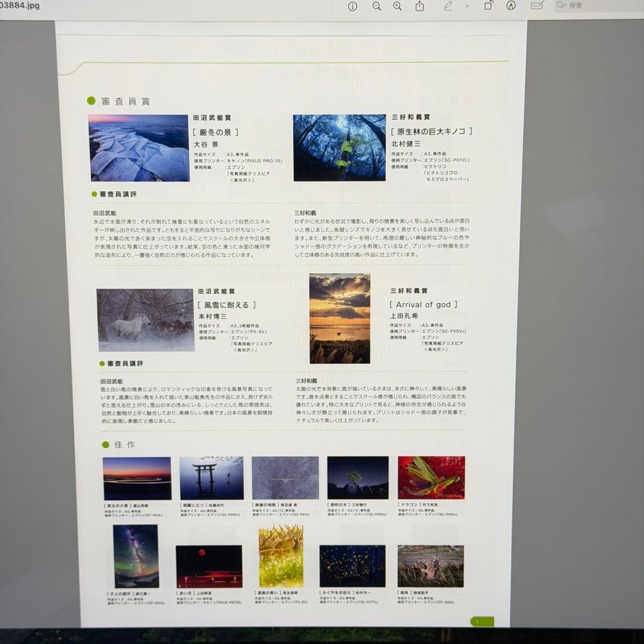Expand the highlight pen options chevron
Image resolution: width=644 pixels, height=644 pixels.
tap(467, 6)
